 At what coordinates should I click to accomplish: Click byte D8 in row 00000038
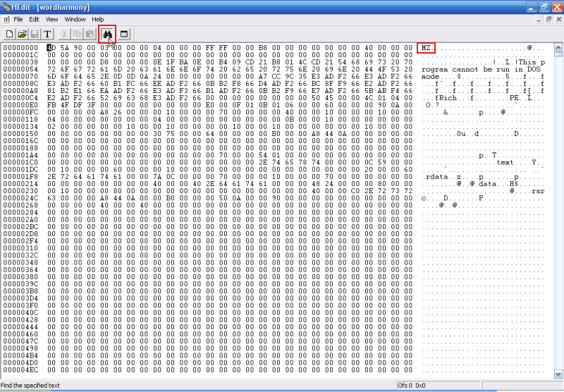coord(104,62)
